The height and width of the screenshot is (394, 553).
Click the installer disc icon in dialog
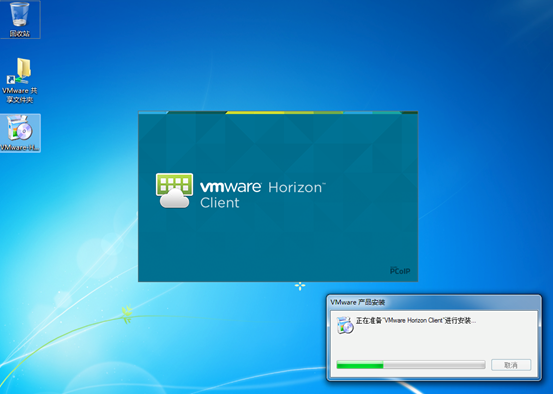[x=345, y=325]
